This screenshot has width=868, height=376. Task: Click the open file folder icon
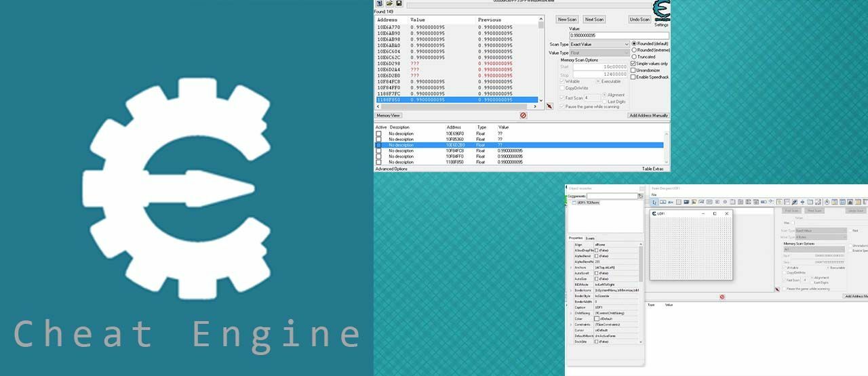(x=389, y=3)
